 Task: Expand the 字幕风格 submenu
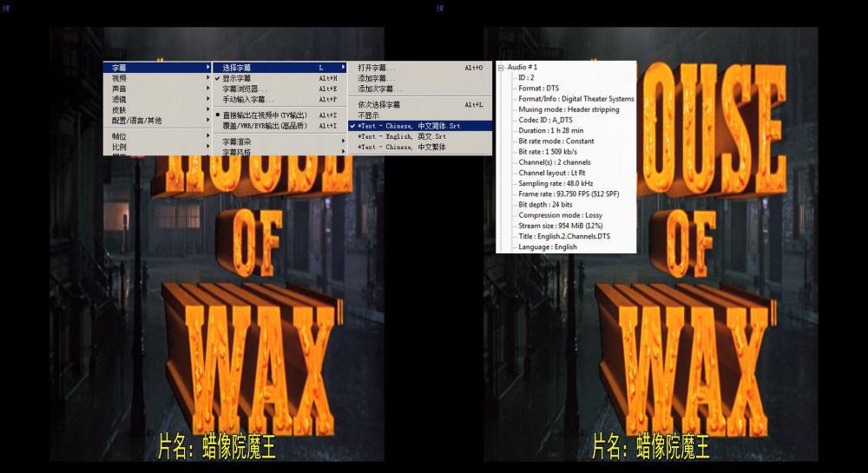pos(280,152)
